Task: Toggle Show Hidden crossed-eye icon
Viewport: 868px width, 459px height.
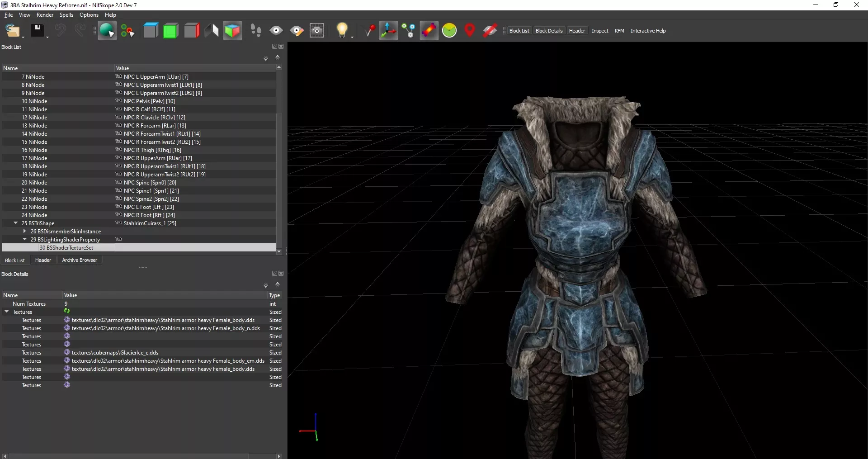Action: [490, 31]
